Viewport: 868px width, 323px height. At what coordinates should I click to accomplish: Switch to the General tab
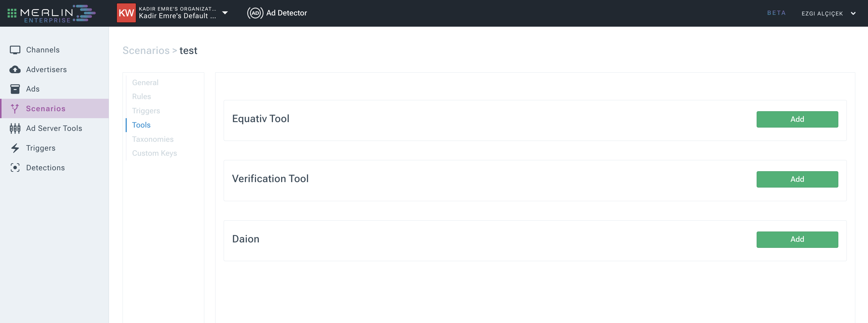145,82
